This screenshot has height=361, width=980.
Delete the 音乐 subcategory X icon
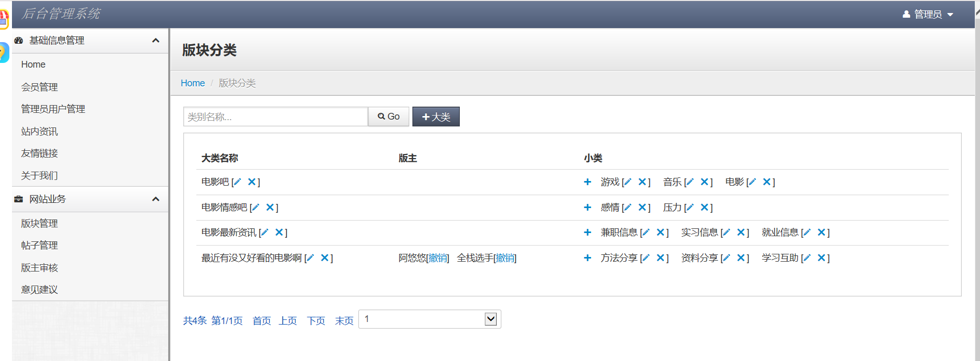(704, 182)
